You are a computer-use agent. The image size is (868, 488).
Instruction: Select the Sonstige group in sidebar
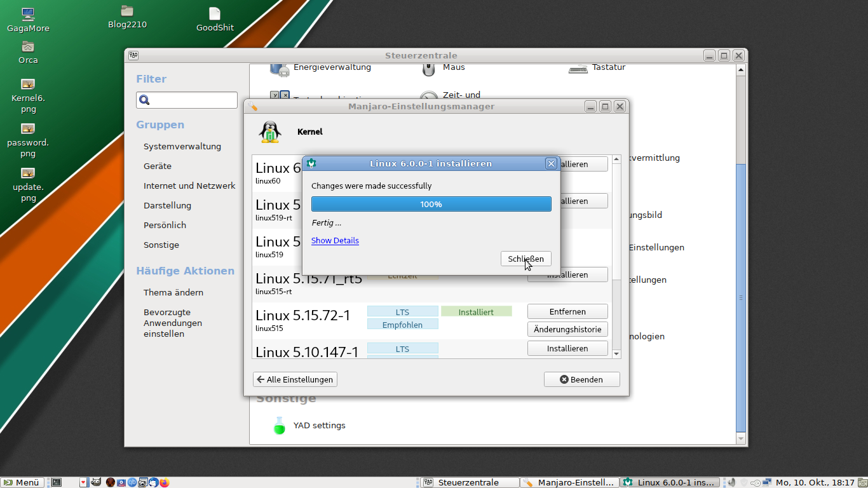pos(161,245)
